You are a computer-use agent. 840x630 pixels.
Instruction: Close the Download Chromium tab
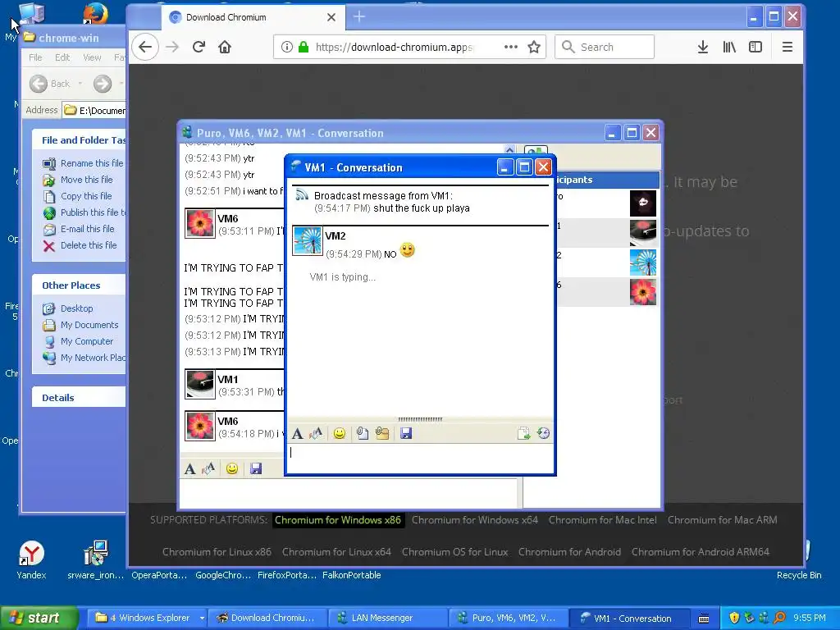(331, 17)
